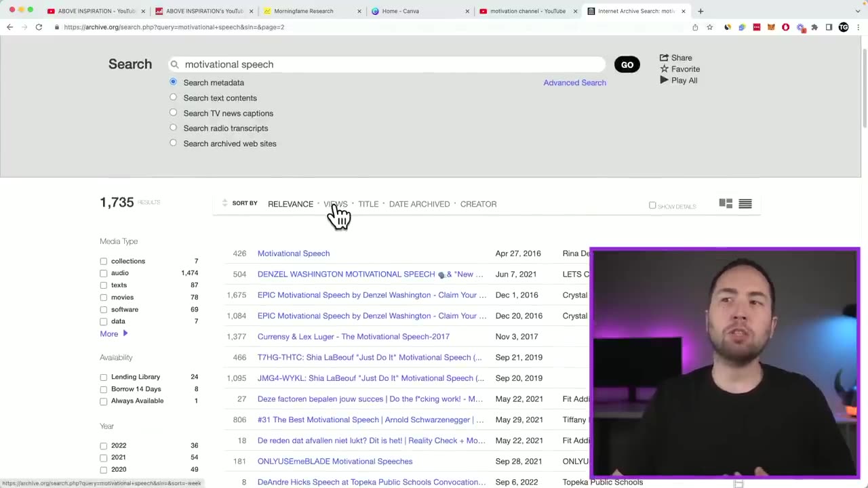Click the Play All triangle icon
Screen dimensions: 868x488
[x=664, y=80]
